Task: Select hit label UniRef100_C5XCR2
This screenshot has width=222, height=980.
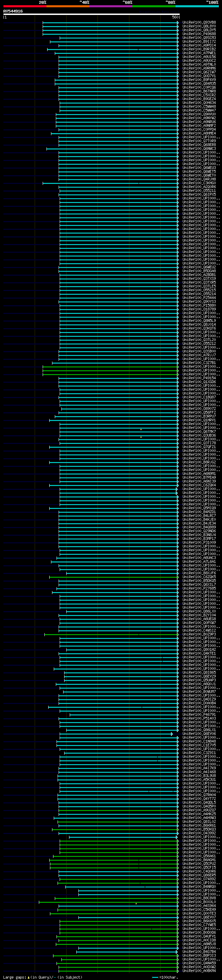Action: coord(199,95)
